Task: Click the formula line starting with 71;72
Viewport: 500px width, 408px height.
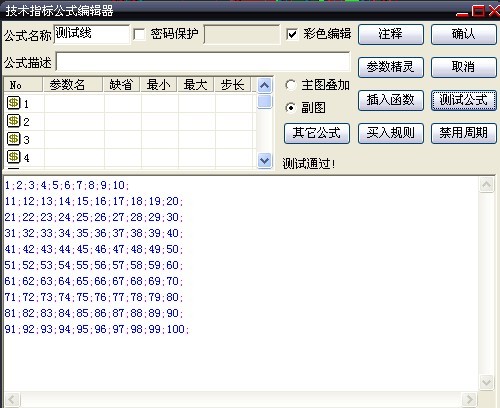Action: point(94,297)
